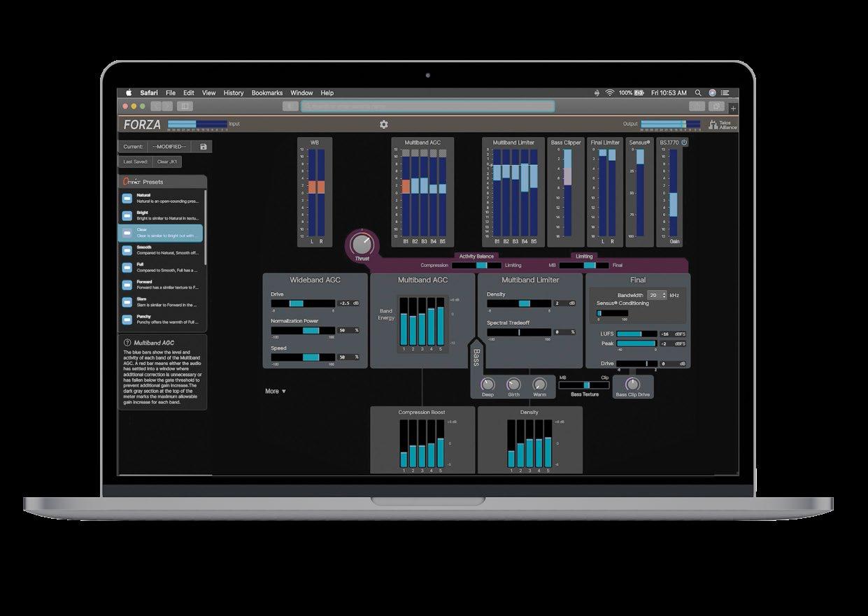Click the Forward preset icon
This screenshot has height=616, width=868.
coord(127,285)
